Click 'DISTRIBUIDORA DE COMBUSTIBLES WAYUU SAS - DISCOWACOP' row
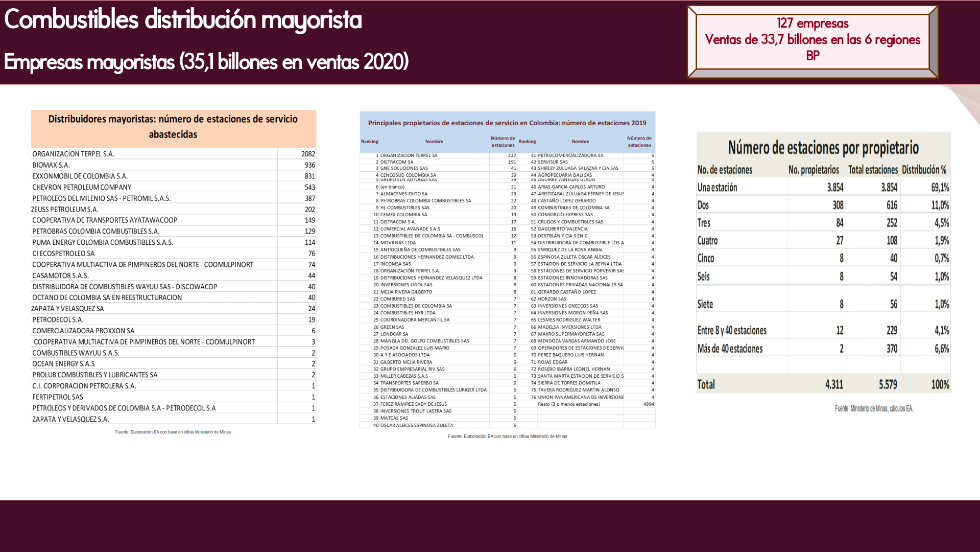The width and height of the screenshot is (980, 552). pos(174,287)
